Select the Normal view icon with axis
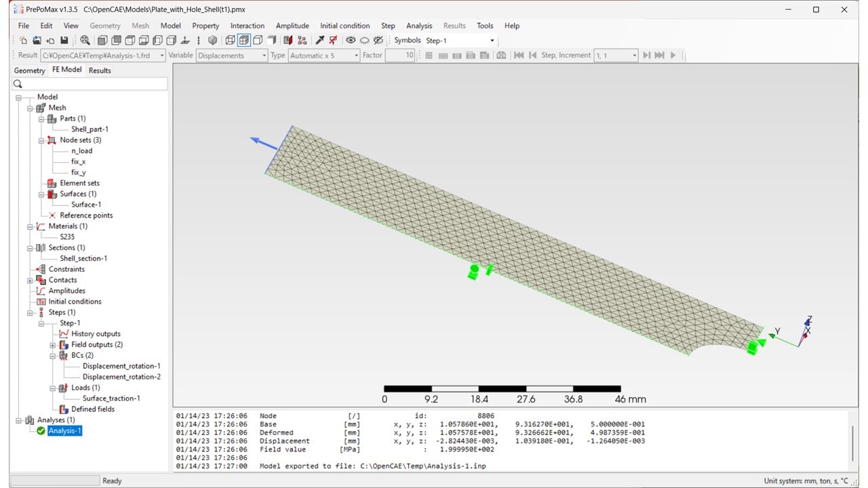Viewport: 868px width, 488px height. tap(184, 40)
